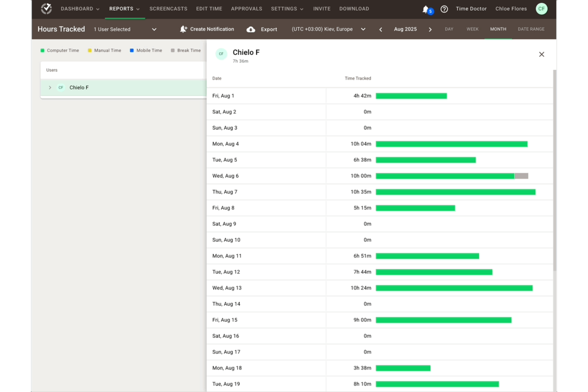Click the Create Notification bell icon
Image resolution: width=588 pixels, height=392 pixels.
pyautogui.click(x=183, y=29)
